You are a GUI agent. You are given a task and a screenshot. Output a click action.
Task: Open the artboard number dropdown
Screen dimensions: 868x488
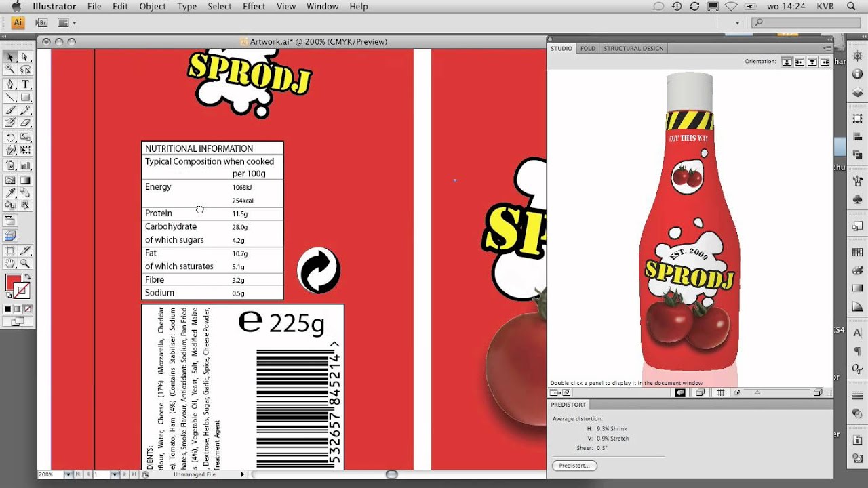click(x=115, y=474)
